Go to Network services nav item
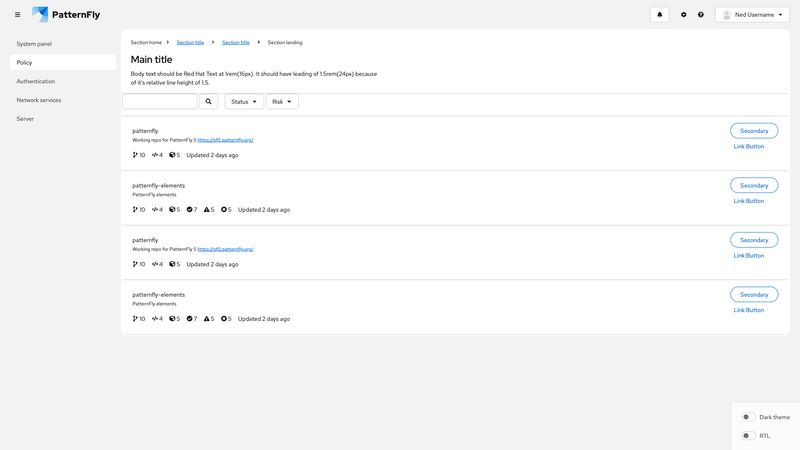Viewport: 800px width, 450px height. click(39, 100)
